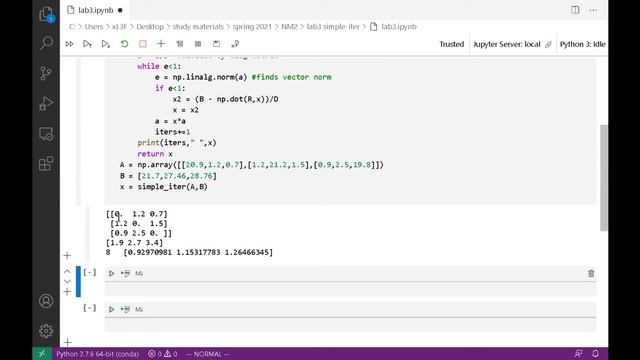Click the output line starting with 8

(x=189, y=252)
